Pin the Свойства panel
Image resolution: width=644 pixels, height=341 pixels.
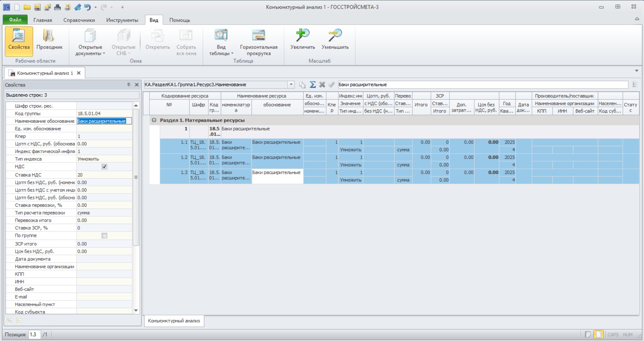click(x=129, y=85)
